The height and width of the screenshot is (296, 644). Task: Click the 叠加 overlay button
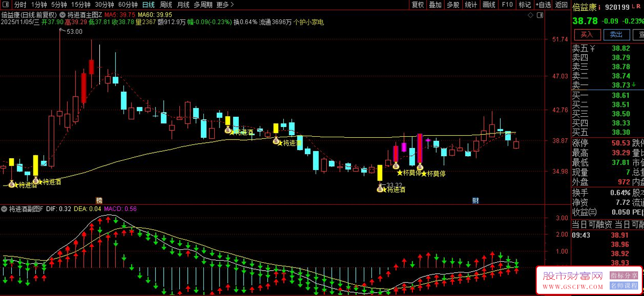point(435,5)
